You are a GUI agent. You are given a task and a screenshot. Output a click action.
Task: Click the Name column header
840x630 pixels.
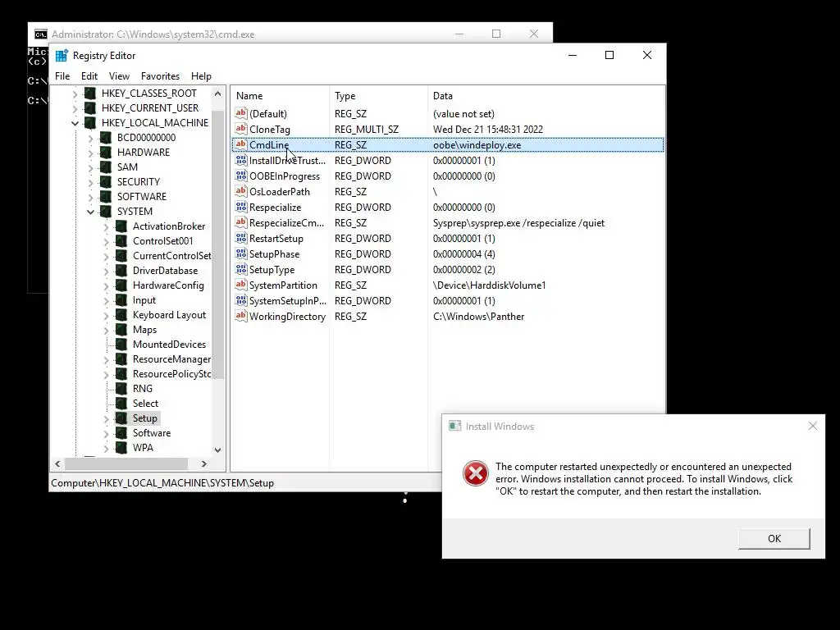click(281, 96)
